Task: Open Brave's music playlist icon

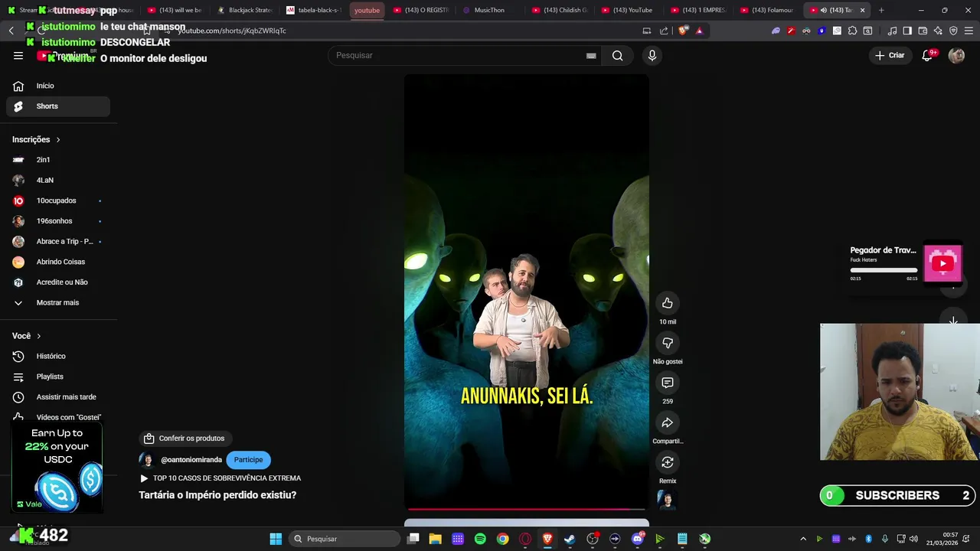Action: click(x=892, y=31)
